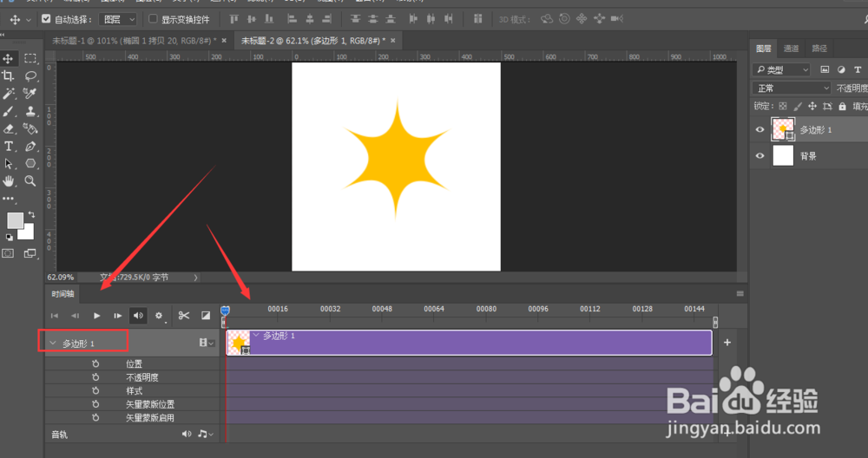Play the timeline animation
The width and height of the screenshot is (868, 458).
(97, 316)
